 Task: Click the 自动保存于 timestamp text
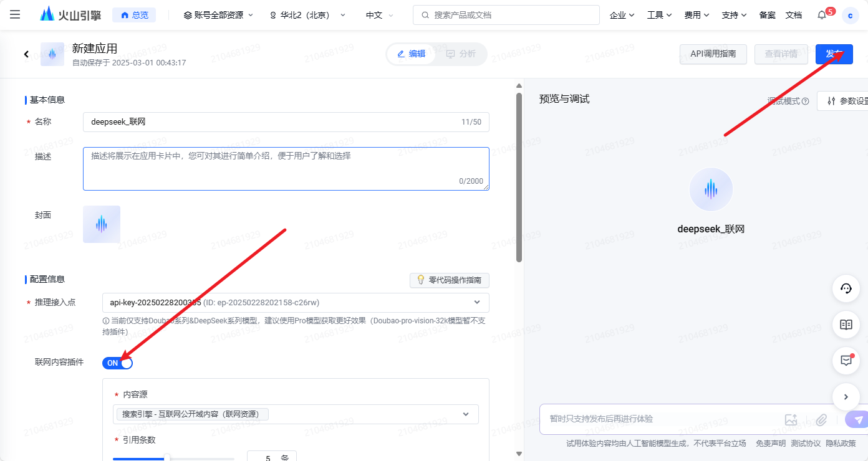(x=129, y=63)
